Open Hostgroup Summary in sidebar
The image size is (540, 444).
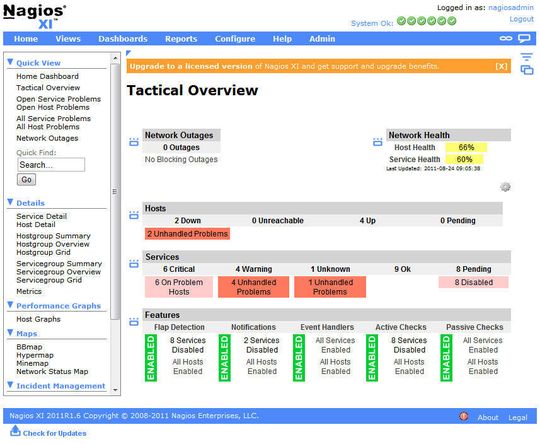53,236
